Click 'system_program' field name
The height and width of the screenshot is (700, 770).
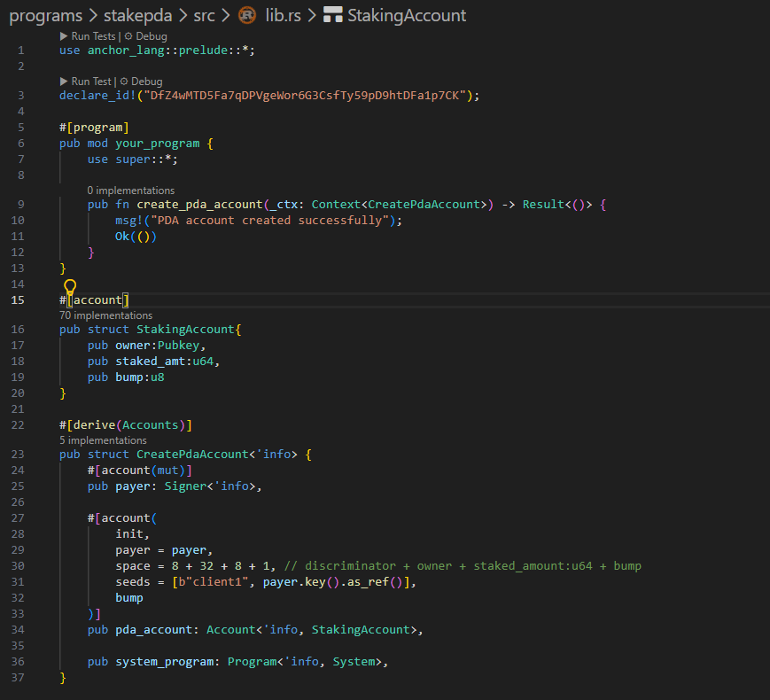tap(165, 662)
